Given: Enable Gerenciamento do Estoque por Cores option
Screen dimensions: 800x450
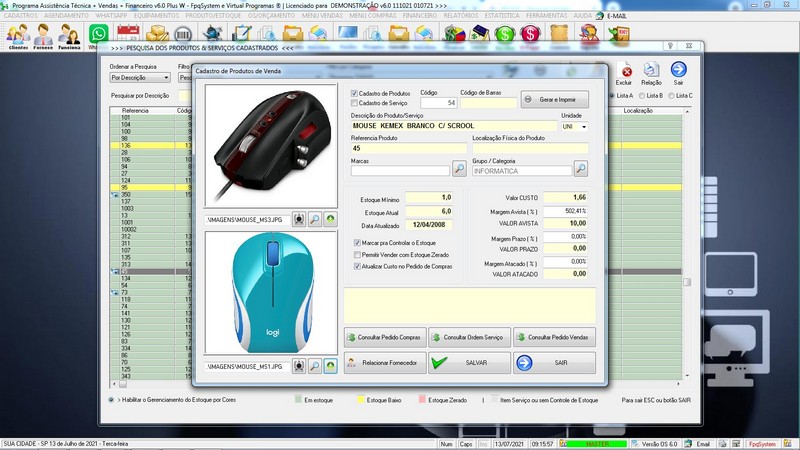Looking at the screenshot, I should coord(111,400).
